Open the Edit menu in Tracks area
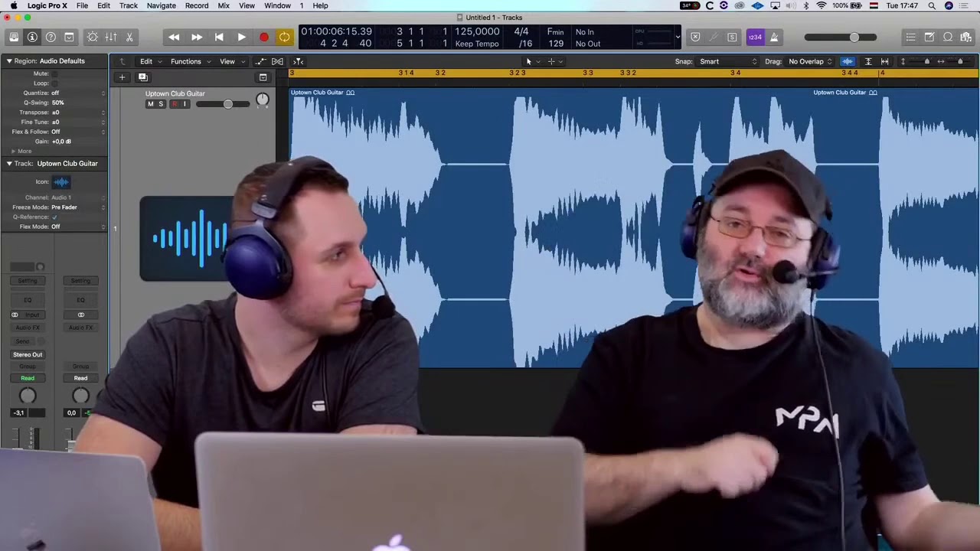The height and width of the screenshot is (551, 980). pos(149,61)
